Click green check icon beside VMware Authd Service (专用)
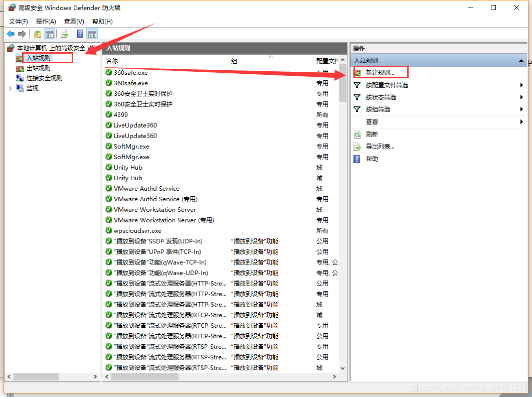Image resolution: width=532 pixels, height=397 pixels. pos(109,199)
